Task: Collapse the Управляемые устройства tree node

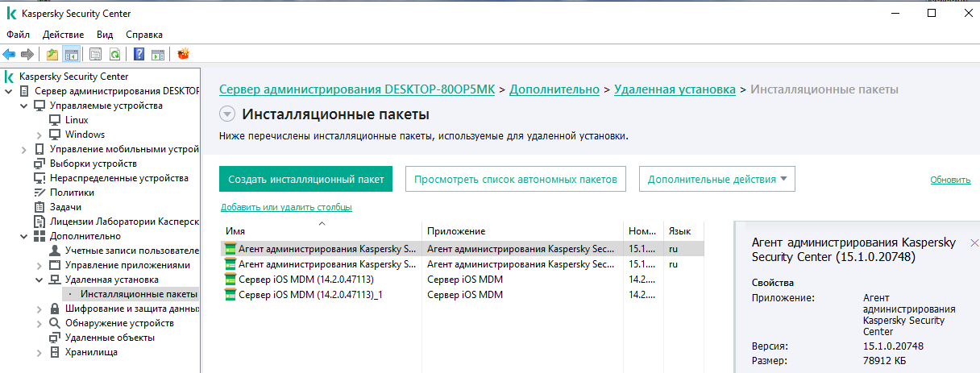Action: 24,106
